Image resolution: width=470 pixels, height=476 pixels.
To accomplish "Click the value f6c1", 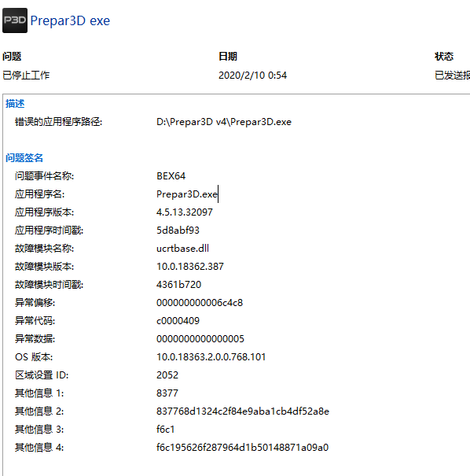I will click(x=165, y=430).
